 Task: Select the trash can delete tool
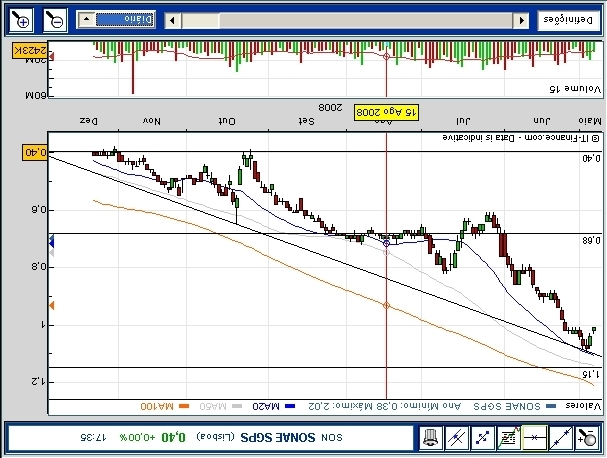(431, 438)
